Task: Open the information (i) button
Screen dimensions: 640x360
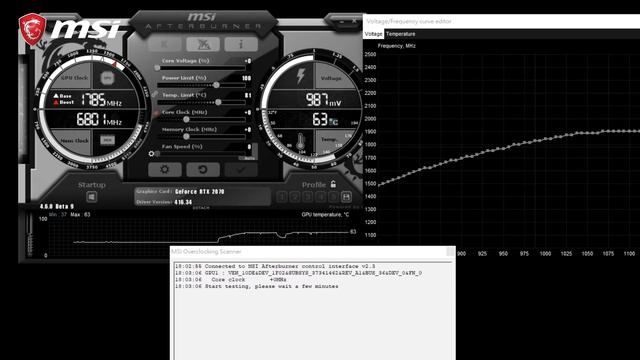Action: [241, 44]
